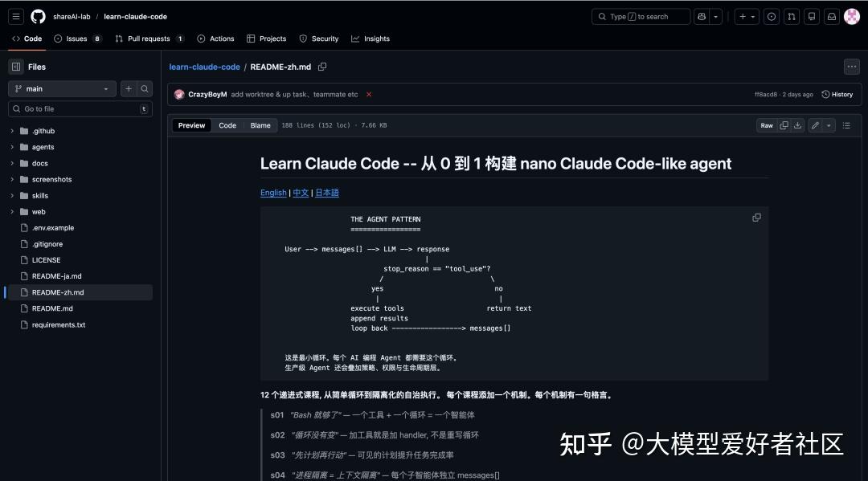Select the s01 "Bash 就够了" quote line
868x481 pixels.
point(373,415)
